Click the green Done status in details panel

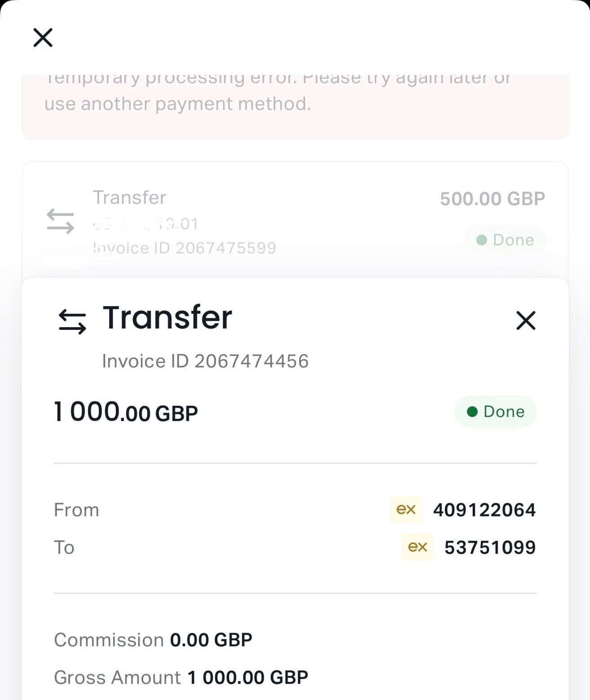coord(496,411)
